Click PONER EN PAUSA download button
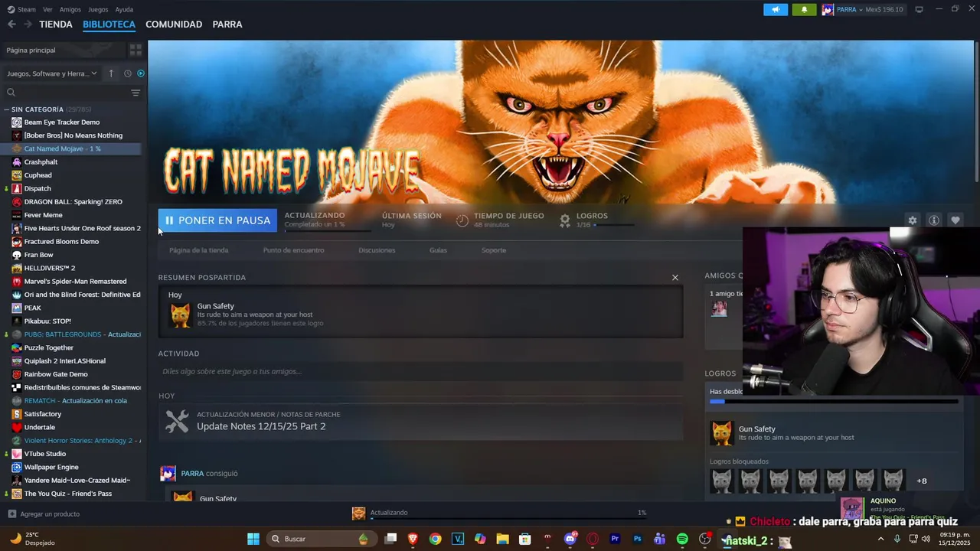The image size is (980, 551). [x=217, y=220]
